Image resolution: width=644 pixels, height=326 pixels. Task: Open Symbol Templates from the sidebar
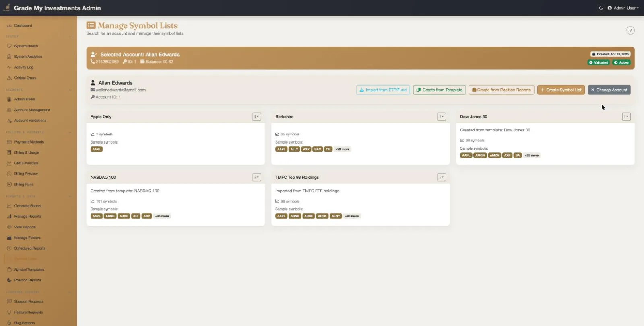click(29, 270)
